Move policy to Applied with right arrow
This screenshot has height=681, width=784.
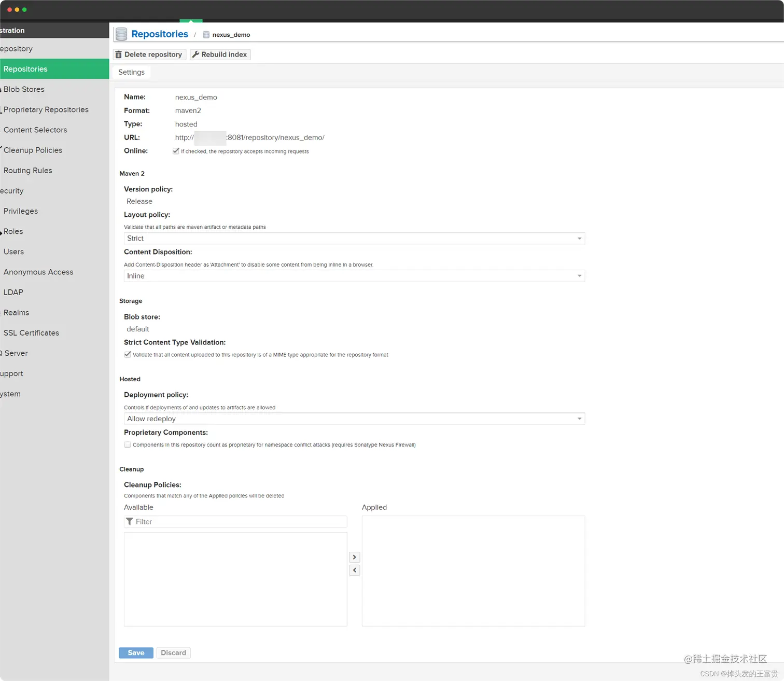(355, 557)
